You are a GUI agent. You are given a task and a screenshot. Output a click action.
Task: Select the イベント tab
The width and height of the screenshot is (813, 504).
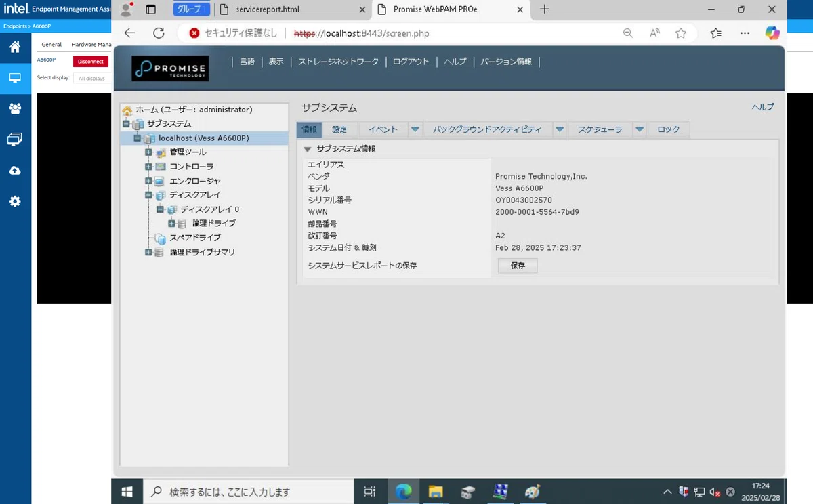point(383,129)
